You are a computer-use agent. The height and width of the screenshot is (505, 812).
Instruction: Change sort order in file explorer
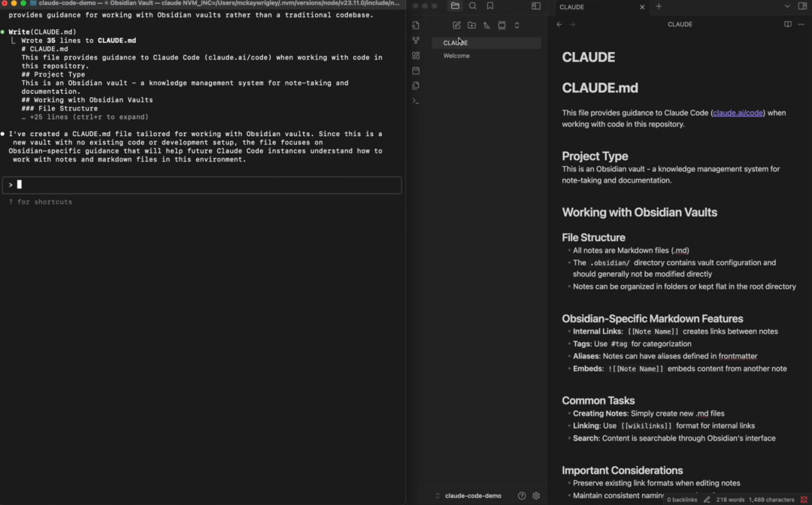[x=486, y=25]
